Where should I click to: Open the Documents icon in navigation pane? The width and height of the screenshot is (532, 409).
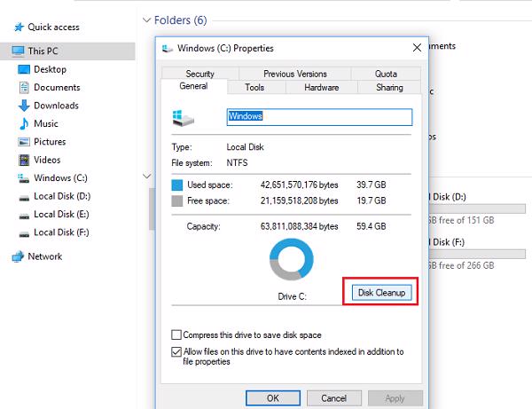[x=24, y=88]
